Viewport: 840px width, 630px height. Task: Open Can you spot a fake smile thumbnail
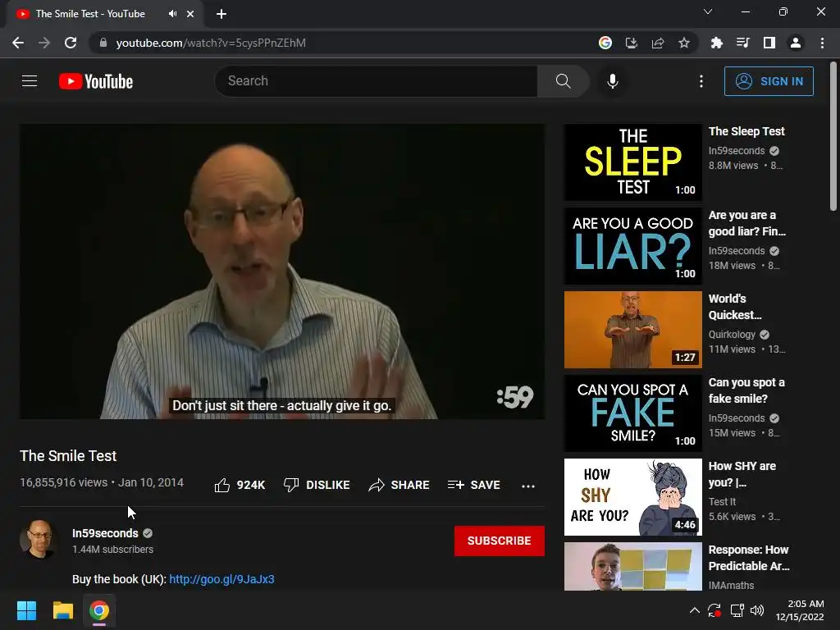pos(632,413)
